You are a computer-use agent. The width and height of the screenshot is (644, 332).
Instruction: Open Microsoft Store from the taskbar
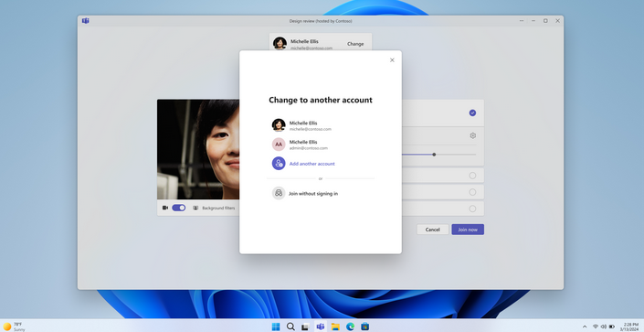point(364,327)
